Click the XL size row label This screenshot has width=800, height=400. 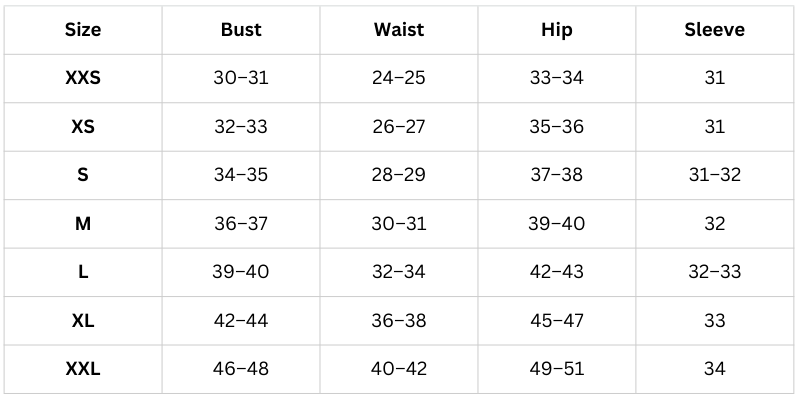(83, 321)
